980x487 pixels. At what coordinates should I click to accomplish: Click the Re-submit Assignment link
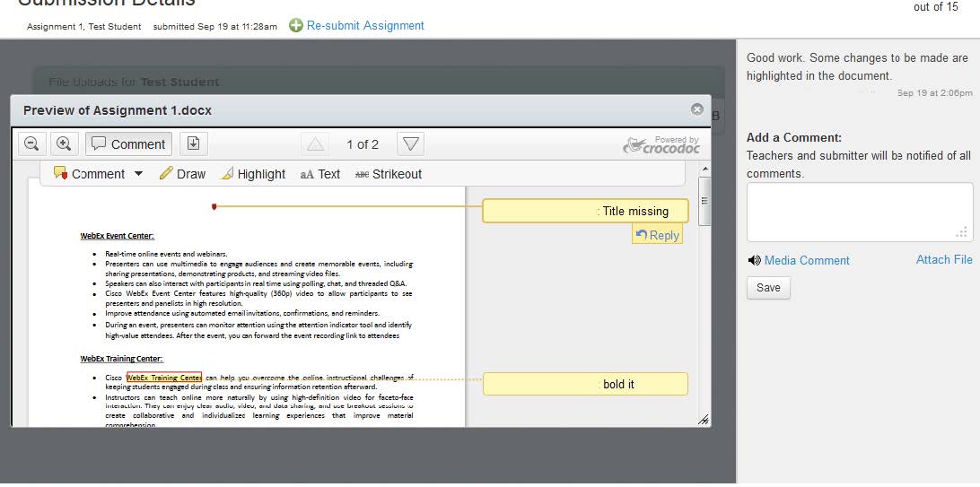[x=365, y=26]
